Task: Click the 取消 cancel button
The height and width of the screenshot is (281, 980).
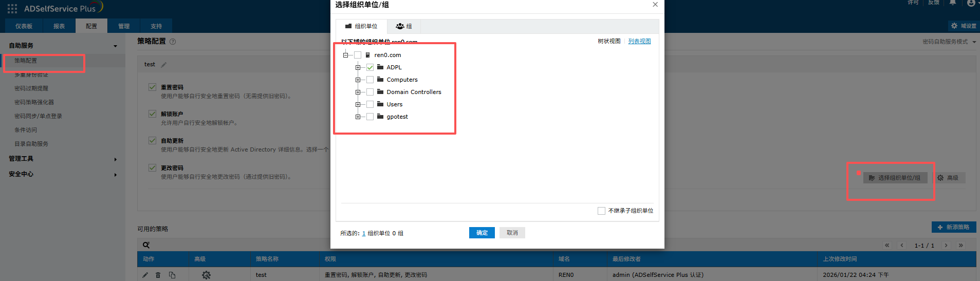Action: [x=512, y=233]
